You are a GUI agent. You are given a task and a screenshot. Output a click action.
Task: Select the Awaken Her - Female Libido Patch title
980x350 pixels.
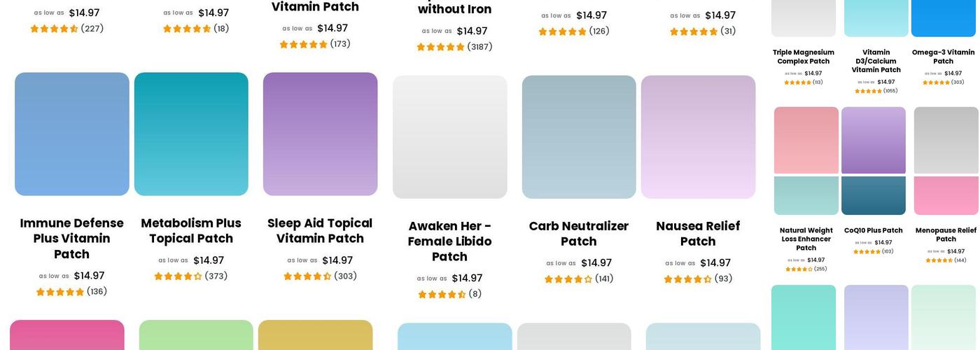(449, 241)
